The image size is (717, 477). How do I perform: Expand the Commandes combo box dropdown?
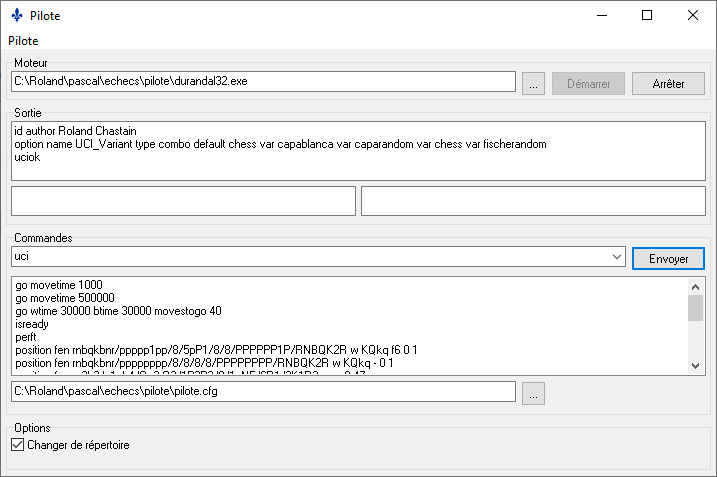click(617, 258)
